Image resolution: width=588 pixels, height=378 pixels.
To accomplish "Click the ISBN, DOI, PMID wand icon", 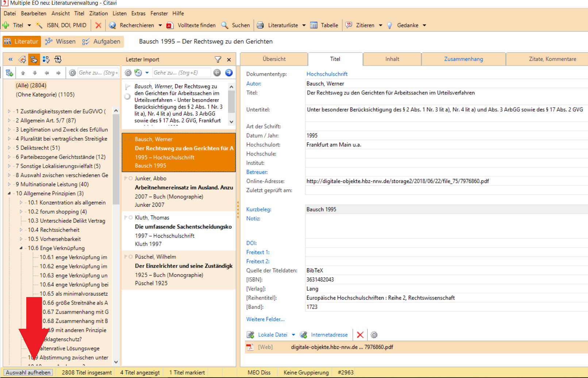I will click(39, 25).
